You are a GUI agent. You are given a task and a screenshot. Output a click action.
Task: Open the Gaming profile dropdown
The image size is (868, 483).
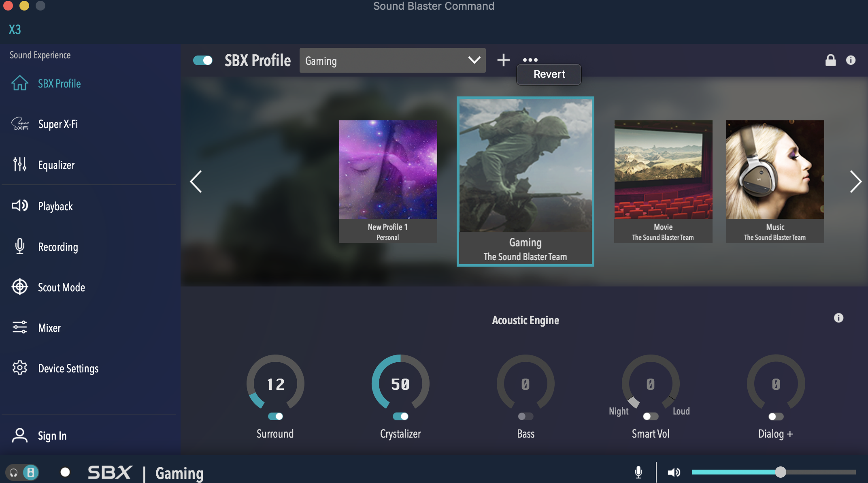(x=392, y=61)
